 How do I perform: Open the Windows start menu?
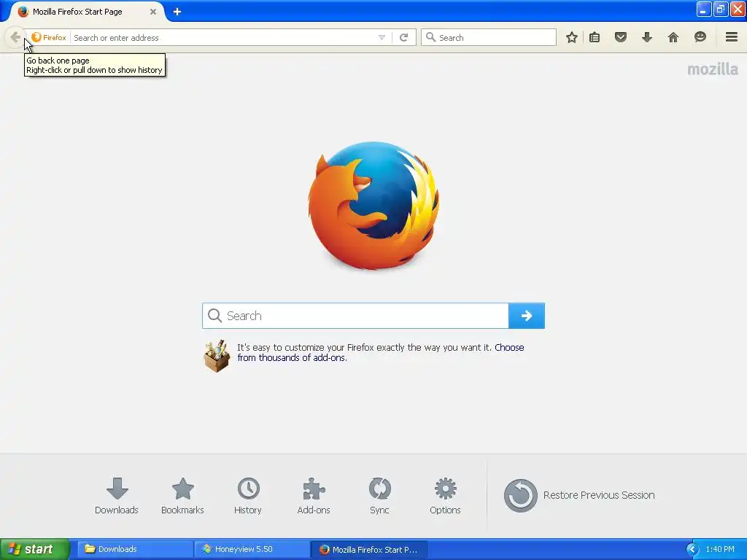(x=35, y=549)
